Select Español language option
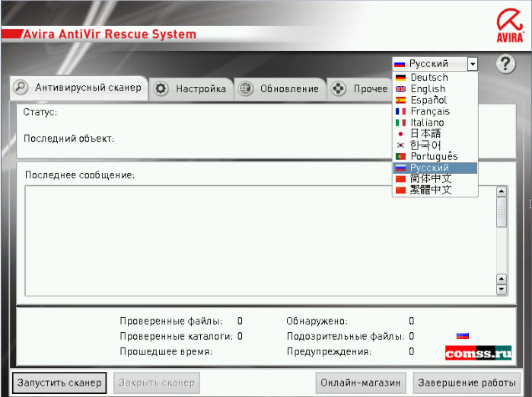The width and height of the screenshot is (532, 397). (x=435, y=100)
